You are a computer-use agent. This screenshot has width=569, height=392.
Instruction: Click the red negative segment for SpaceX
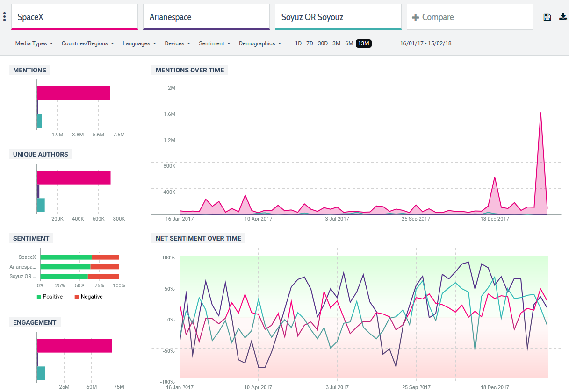[x=105, y=257]
